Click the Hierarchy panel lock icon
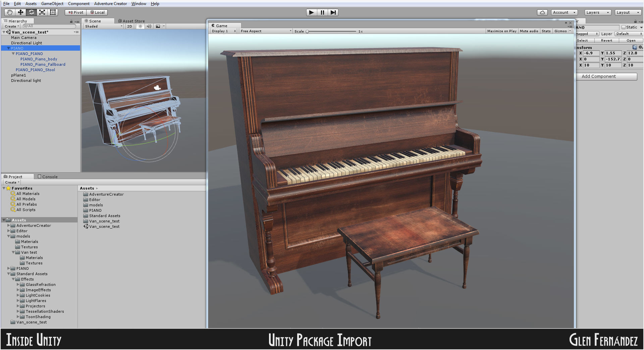 click(x=71, y=21)
